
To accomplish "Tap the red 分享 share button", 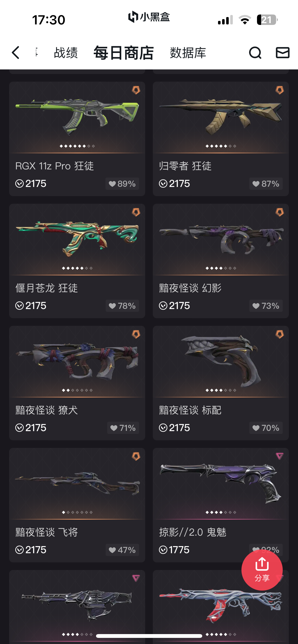I will coord(262,570).
